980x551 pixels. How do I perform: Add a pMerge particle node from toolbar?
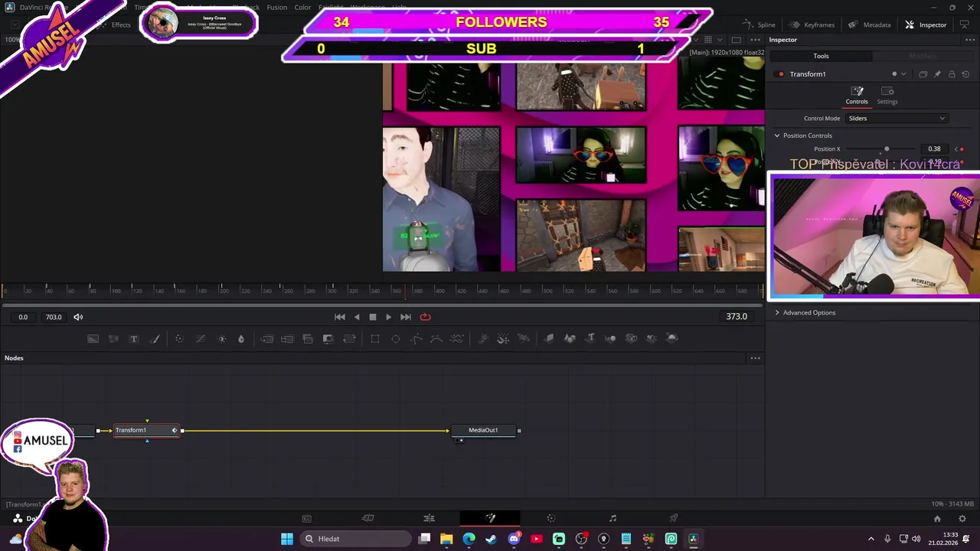point(503,338)
